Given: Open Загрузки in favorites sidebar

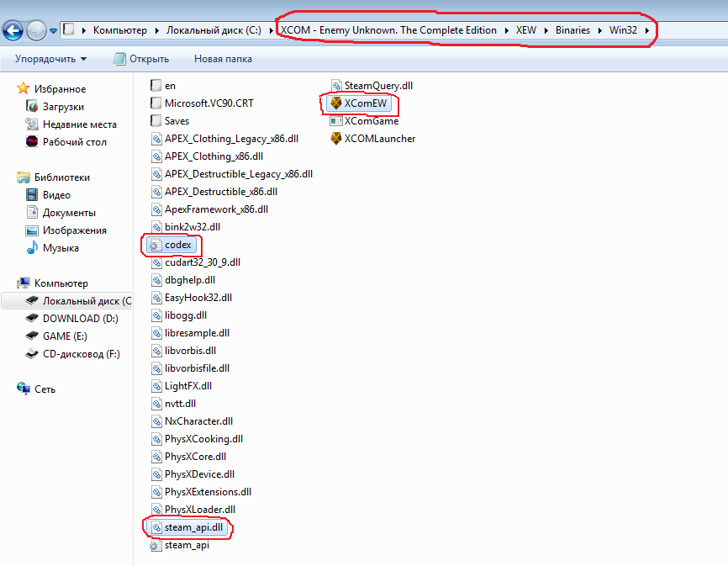Looking at the screenshot, I should pyautogui.click(x=63, y=107).
